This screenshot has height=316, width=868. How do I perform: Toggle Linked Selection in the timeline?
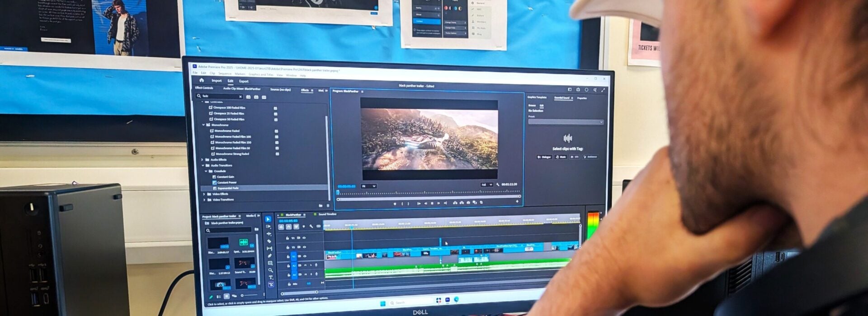(296, 227)
